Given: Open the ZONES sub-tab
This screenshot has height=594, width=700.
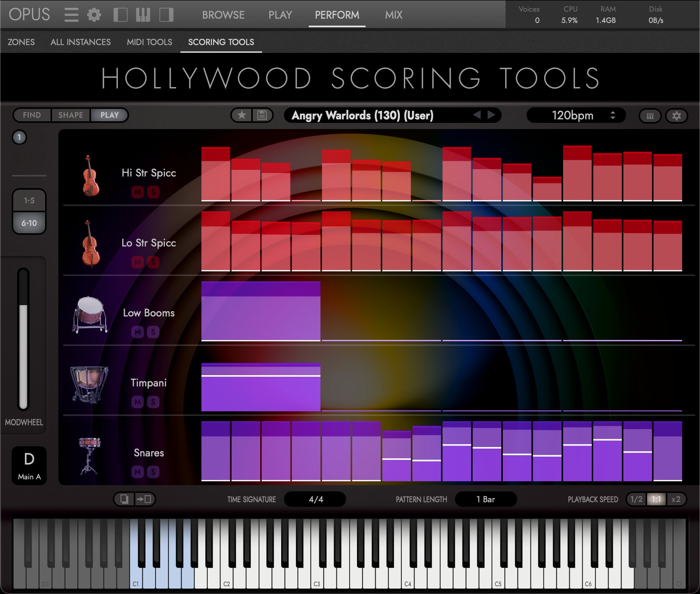Looking at the screenshot, I should 21,42.
